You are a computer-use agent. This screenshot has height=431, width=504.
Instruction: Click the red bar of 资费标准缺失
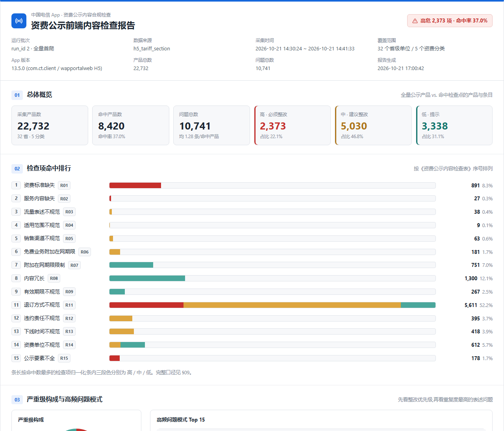pos(135,185)
